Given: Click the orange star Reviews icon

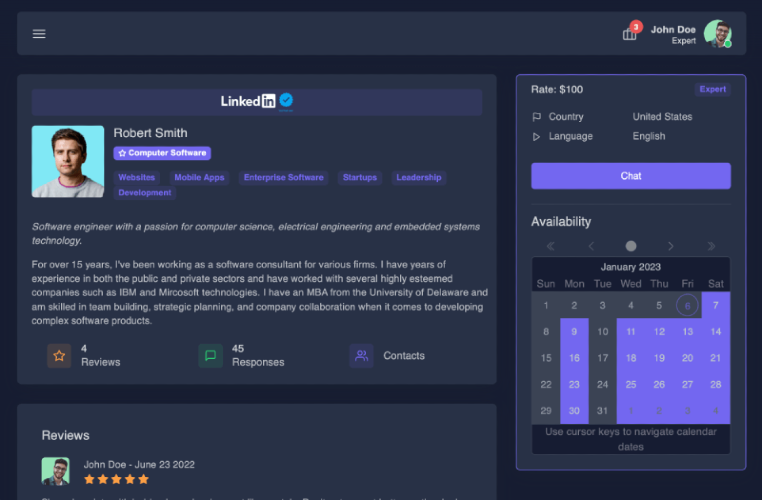Looking at the screenshot, I should point(59,356).
